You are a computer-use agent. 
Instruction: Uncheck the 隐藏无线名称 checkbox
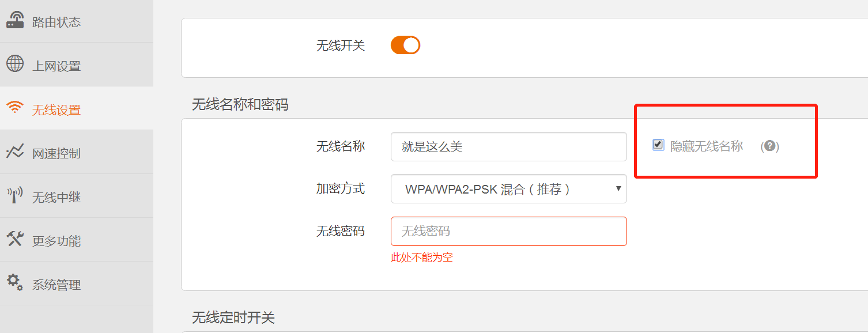(658, 145)
